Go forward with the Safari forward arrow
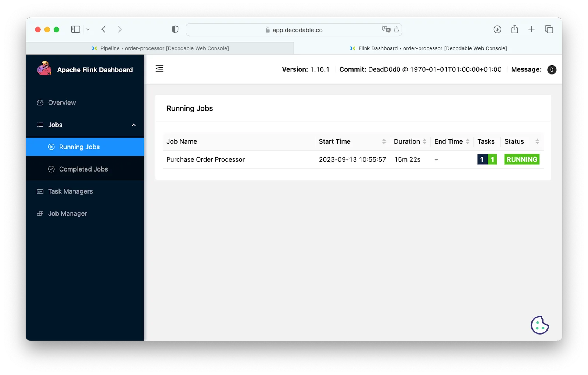588x375 pixels. click(120, 29)
